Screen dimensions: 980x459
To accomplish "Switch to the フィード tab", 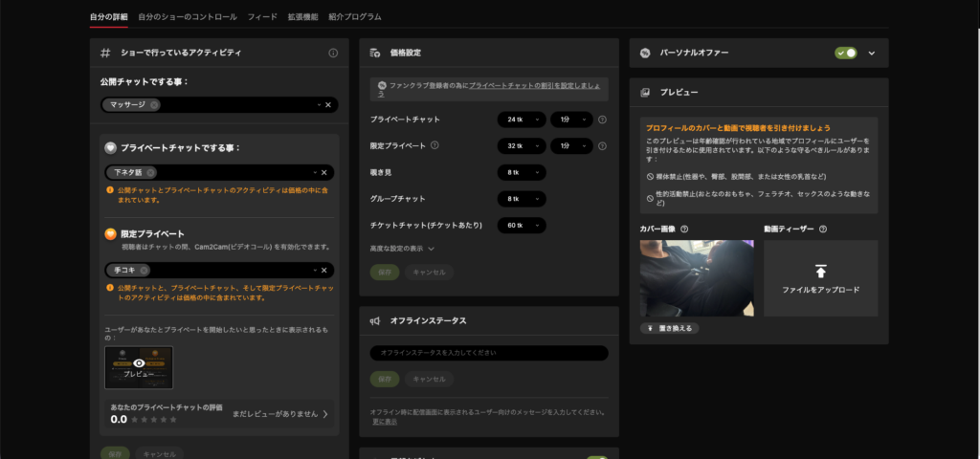I will pos(262,17).
